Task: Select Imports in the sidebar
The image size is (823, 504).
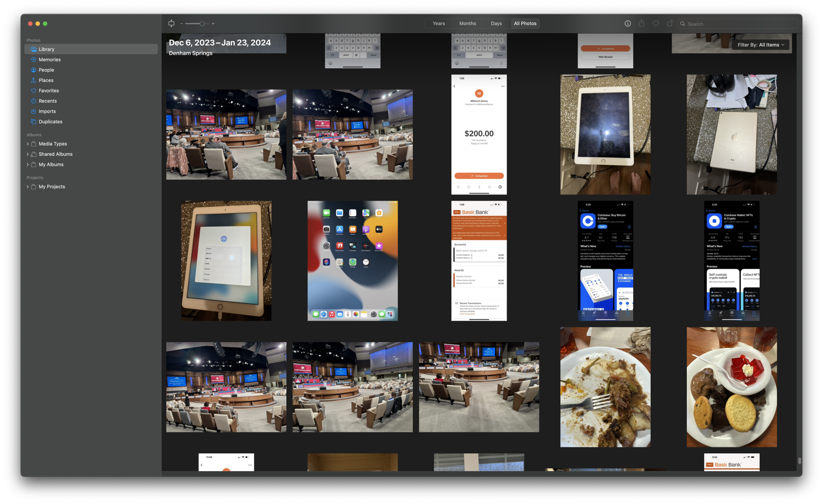Action: (47, 111)
